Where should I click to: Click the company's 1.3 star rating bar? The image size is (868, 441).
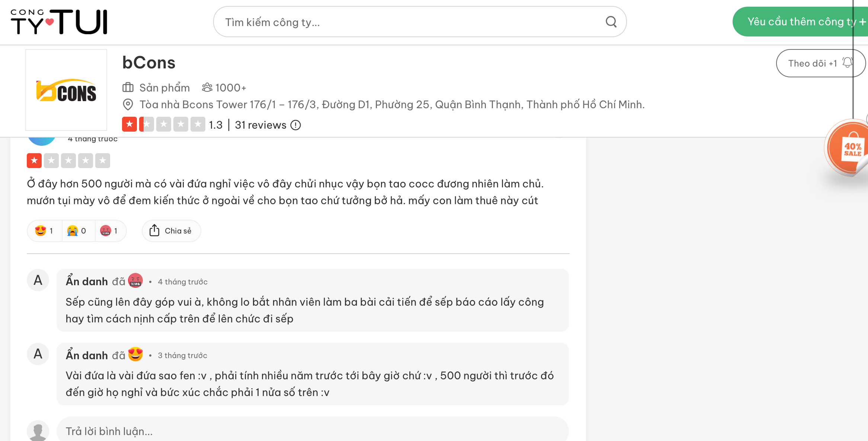164,124
